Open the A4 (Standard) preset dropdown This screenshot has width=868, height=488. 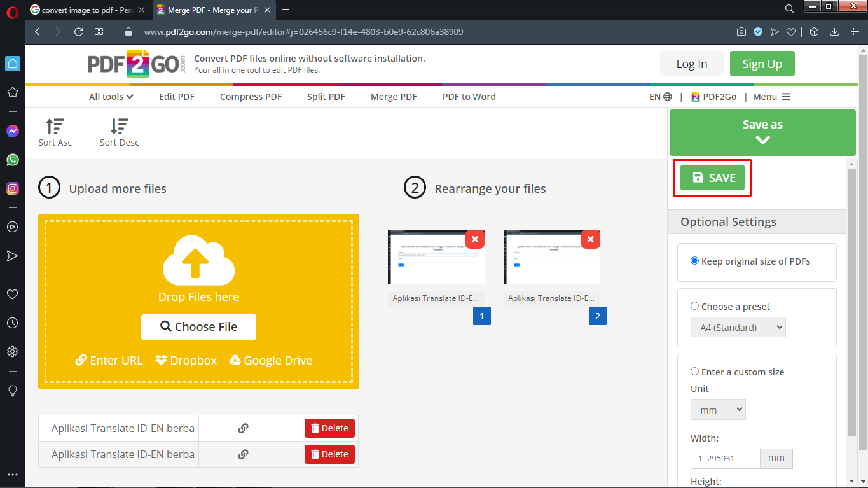coord(738,328)
